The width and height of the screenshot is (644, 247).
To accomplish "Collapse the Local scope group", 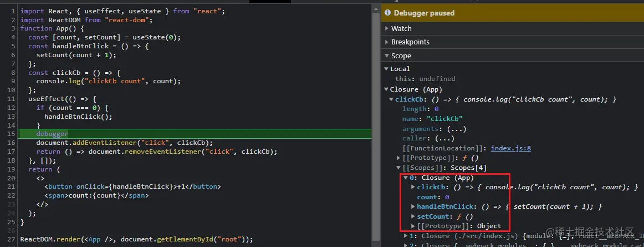I will click(386, 69).
